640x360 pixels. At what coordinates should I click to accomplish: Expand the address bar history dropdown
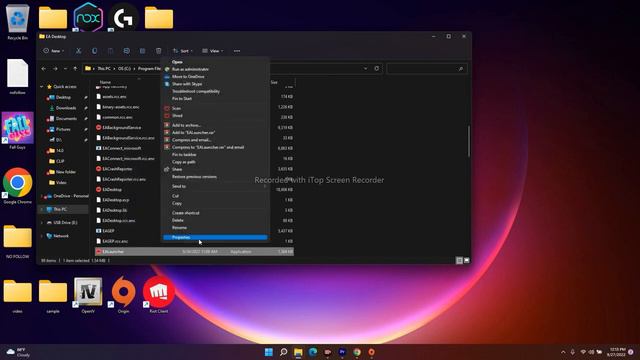(x=365, y=69)
